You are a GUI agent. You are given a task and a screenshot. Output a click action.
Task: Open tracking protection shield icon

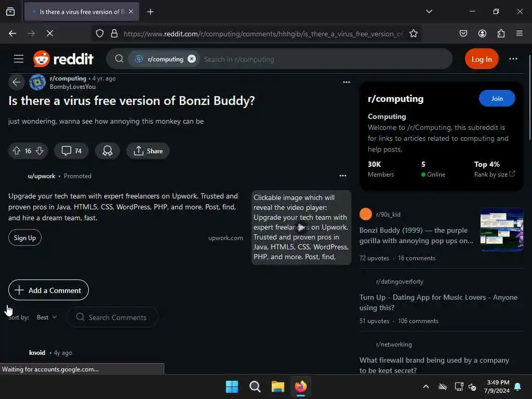tap(99, 34)
